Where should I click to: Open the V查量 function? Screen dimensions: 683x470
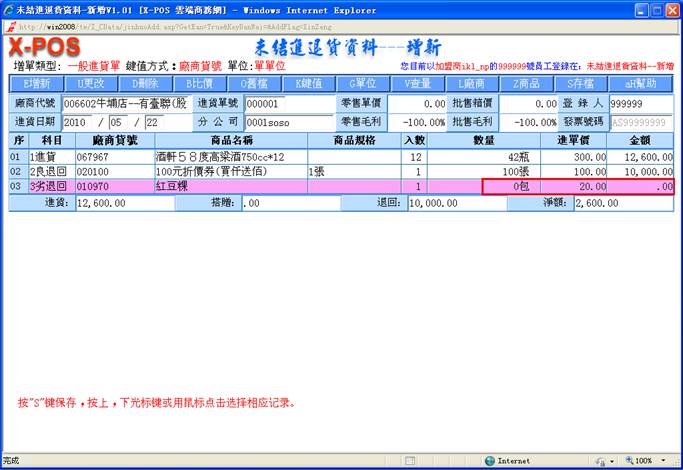417,83
